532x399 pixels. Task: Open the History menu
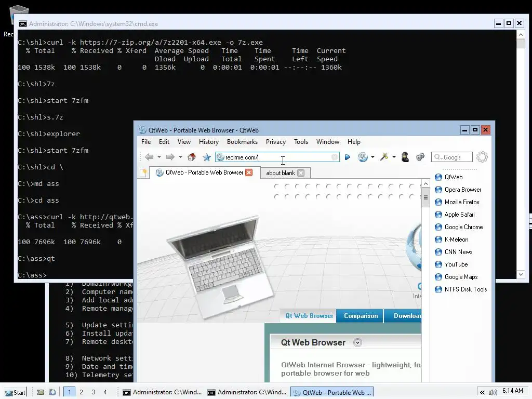tap(209, 142)
